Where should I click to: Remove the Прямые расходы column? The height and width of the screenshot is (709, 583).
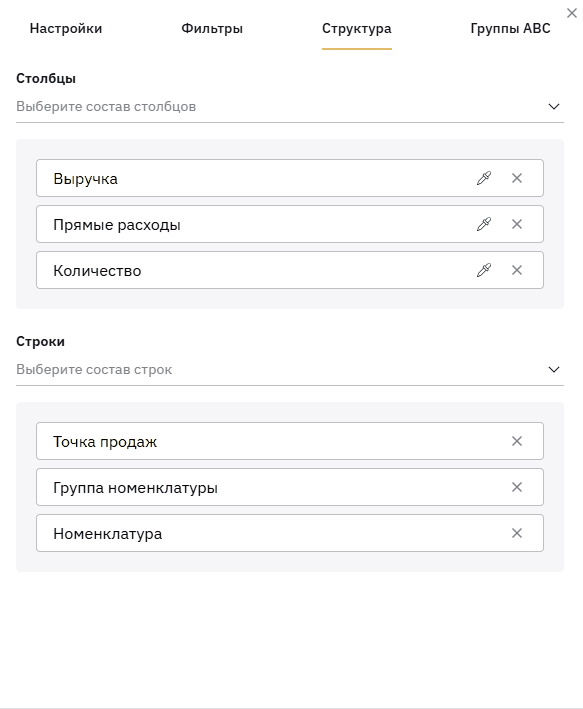pos(517,224)
